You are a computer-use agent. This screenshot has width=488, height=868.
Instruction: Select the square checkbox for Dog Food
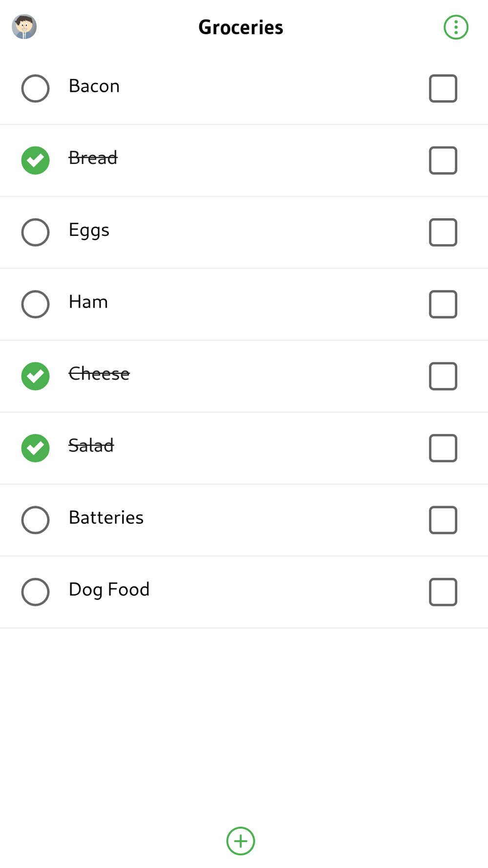443,592
